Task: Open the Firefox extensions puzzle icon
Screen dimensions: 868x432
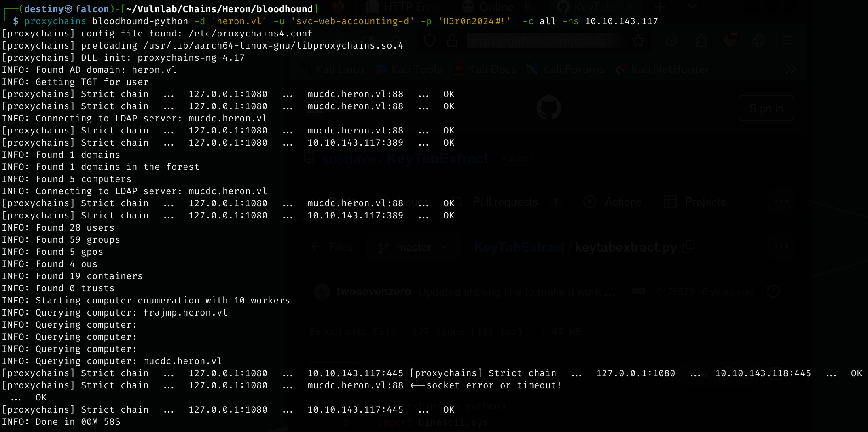Action: pyautogui.click(x=701, y=41)
